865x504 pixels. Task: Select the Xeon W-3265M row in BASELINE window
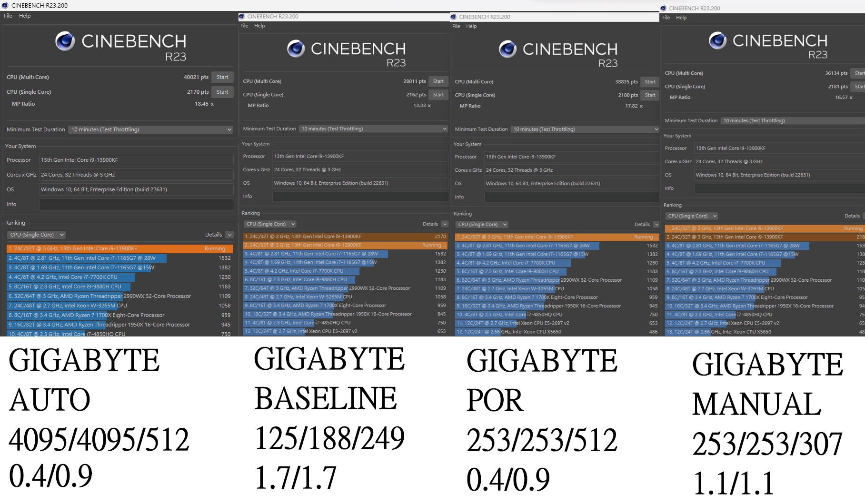pos(346,297)
